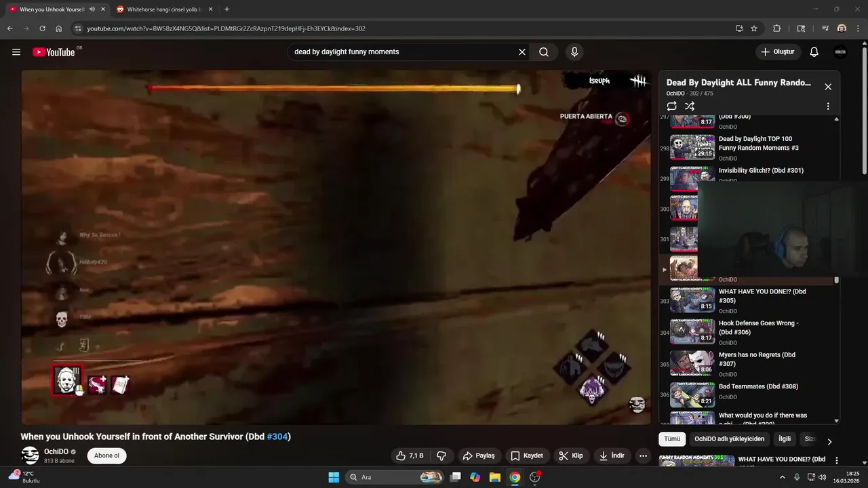
Task: Clear the search box with X
Action: point(522,52)
